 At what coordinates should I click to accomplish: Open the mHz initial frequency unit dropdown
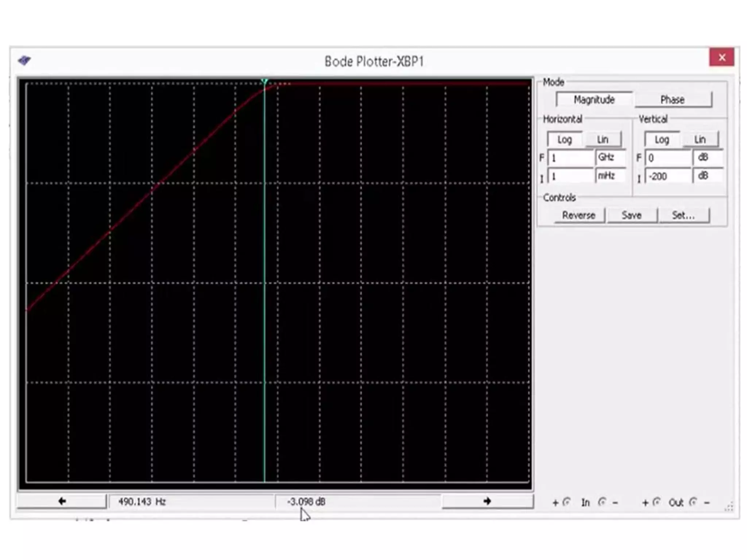tap(610, 176)
